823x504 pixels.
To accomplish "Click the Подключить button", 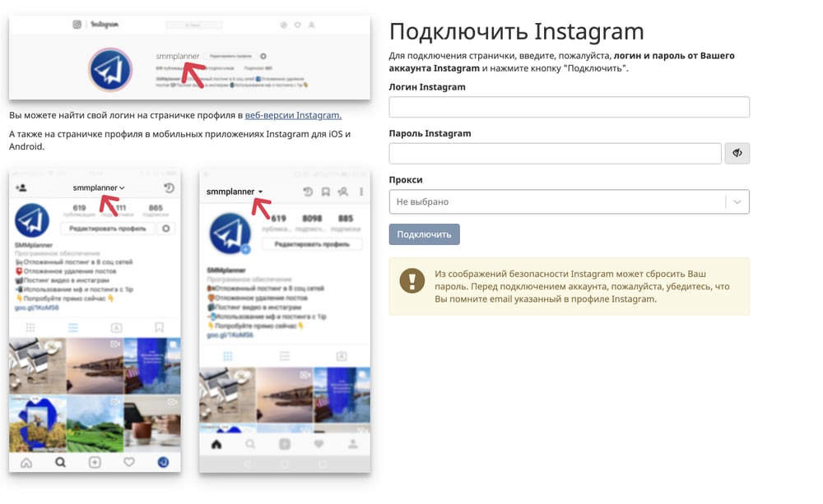I will pyautogui.click(x=424, y=234).
